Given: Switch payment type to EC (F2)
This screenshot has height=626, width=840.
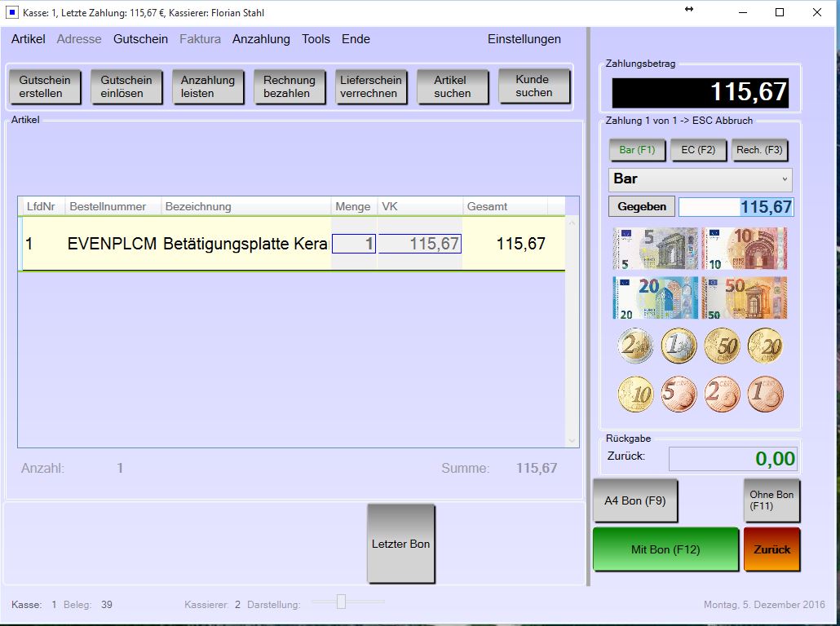Looking at the screenshot, I should coord(698,150).
